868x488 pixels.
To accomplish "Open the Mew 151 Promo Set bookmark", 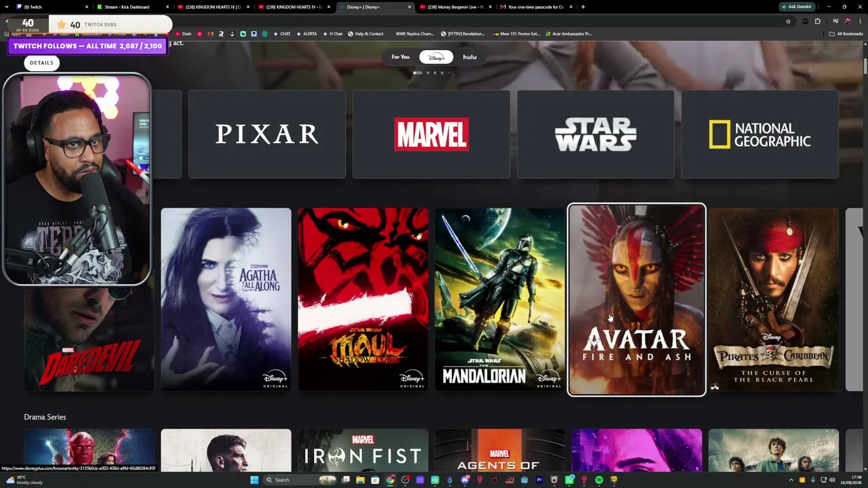I will 517,34.
